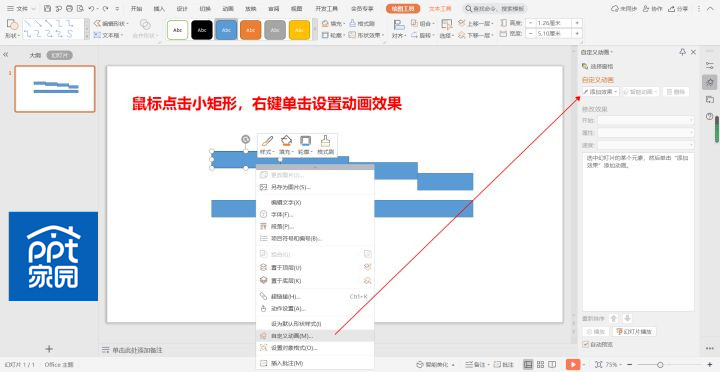The height and width of the screenshot is (372, 720).
Task: Click the Share (分享) button
Action: (x=678, y=8)
